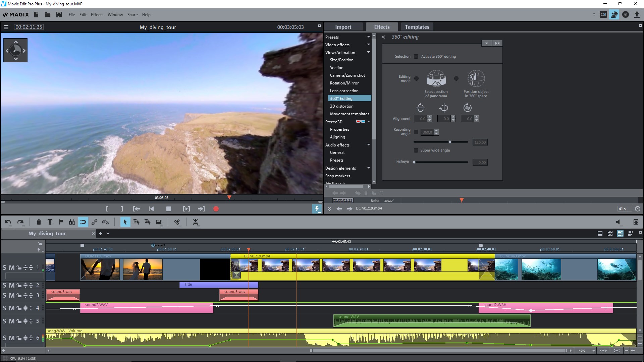Select the single-object mouse pointer tool
644x362 pixels.
click(x=125, y=222)
